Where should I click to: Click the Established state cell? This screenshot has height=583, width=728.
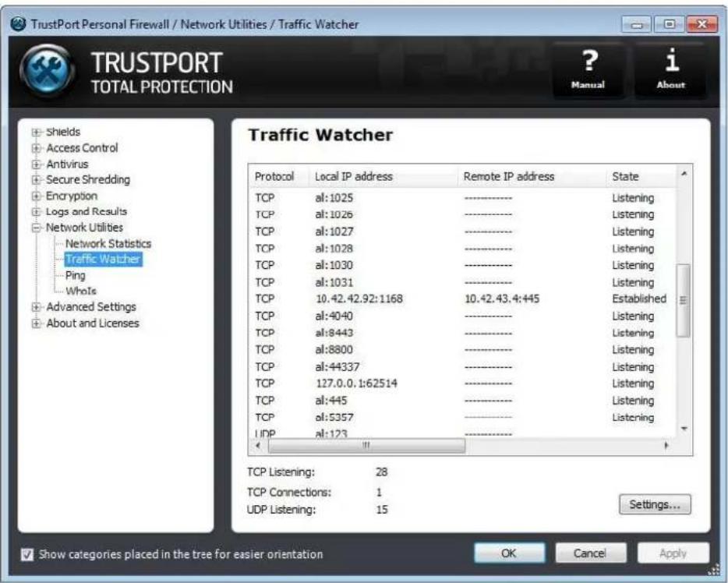click(x=639, y=299)
